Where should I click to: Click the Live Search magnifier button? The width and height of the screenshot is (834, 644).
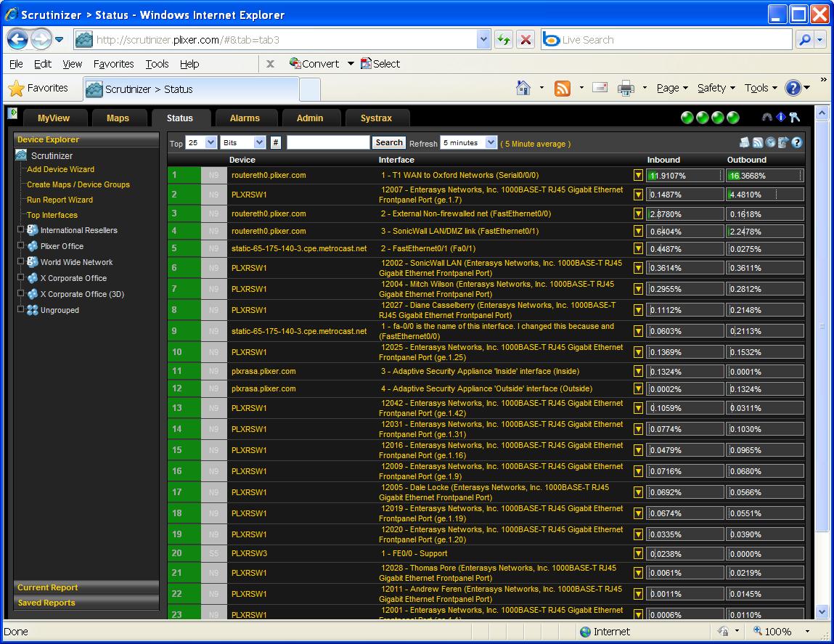[x=805, y=39]
